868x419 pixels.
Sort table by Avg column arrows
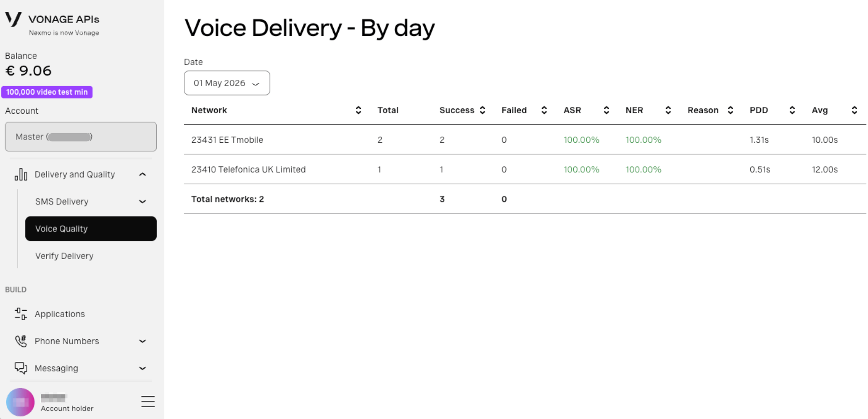[x=854, y=110]
